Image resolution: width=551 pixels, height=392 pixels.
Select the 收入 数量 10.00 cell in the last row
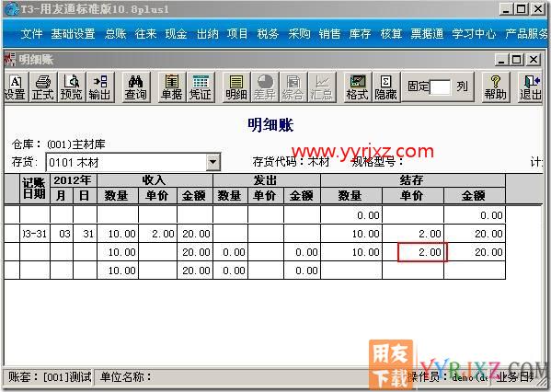click(118, 271)
